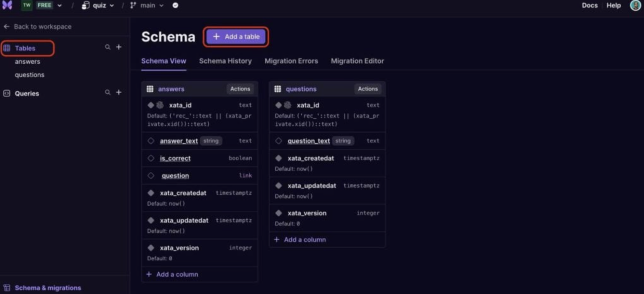This screenshot has width=644, height=294.
Task: Click the link type of question column
Action: (245, 176)
